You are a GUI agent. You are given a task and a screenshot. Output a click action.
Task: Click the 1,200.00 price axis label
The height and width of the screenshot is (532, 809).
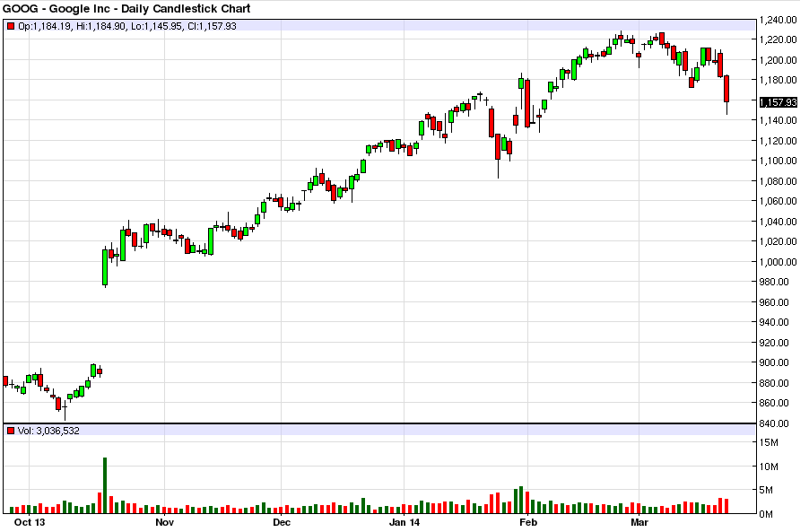coord(778,60)
